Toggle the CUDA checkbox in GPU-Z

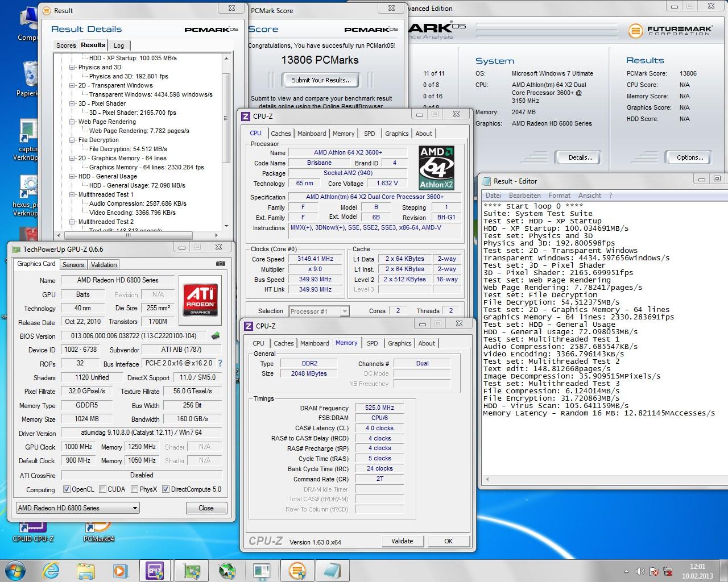(x=103, y=489)
